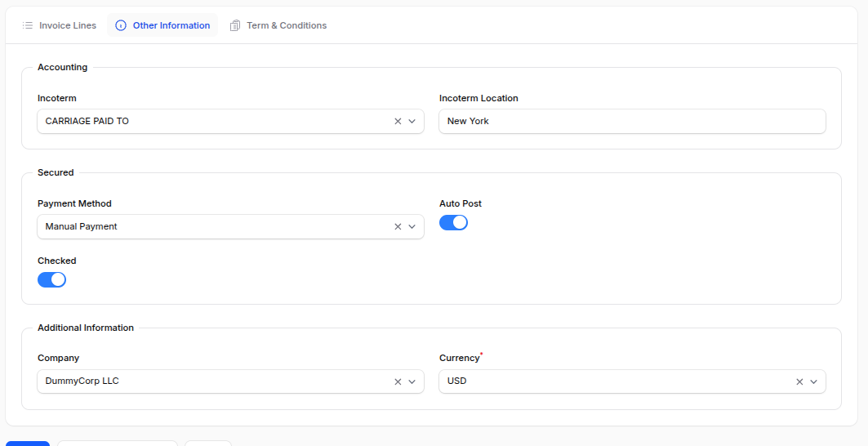Screen dimensions: 868x446
Task: Clear the Incoterm selection with its X icon
Action: tap(398, 122)
